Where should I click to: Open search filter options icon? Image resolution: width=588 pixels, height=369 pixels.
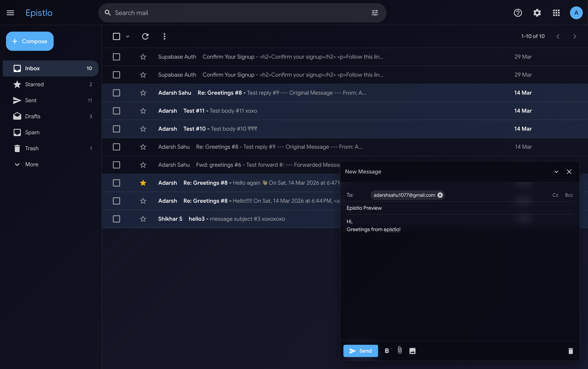[x=374, y=12]
